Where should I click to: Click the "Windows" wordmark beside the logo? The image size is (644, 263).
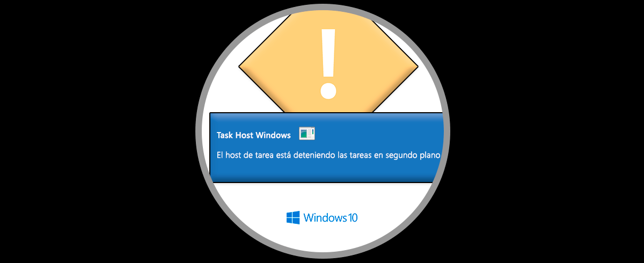(x=324, y=217)
